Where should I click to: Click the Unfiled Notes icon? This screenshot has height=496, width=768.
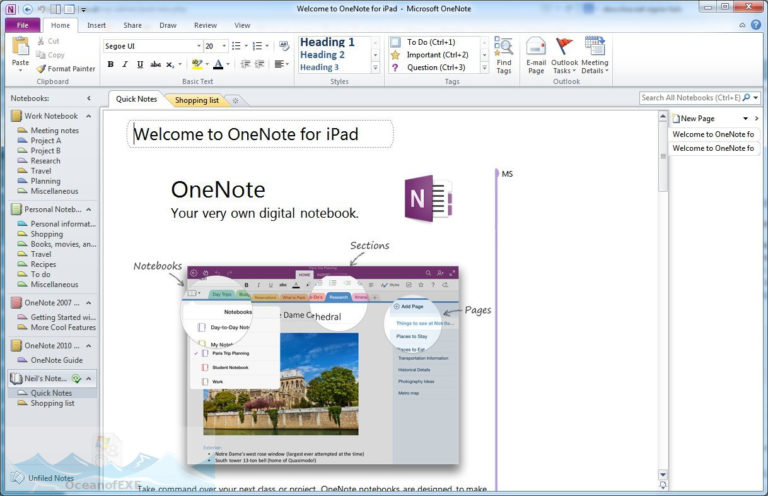[18, 477]
